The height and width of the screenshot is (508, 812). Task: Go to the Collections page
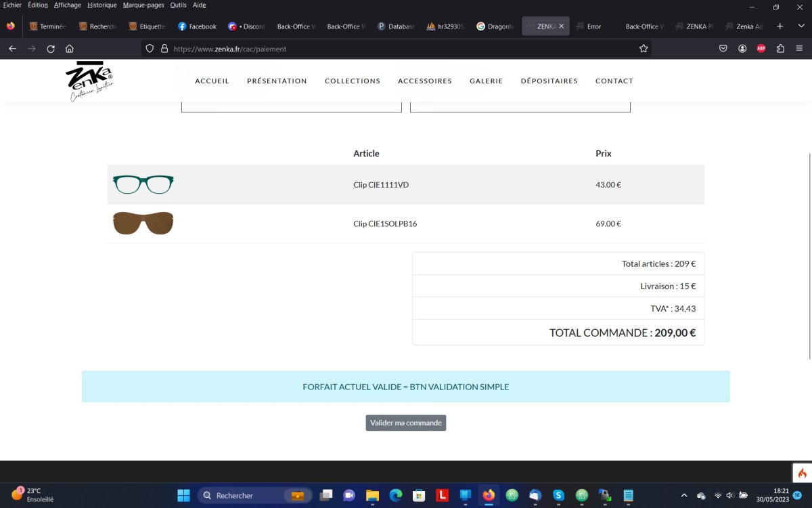(352, 81)
